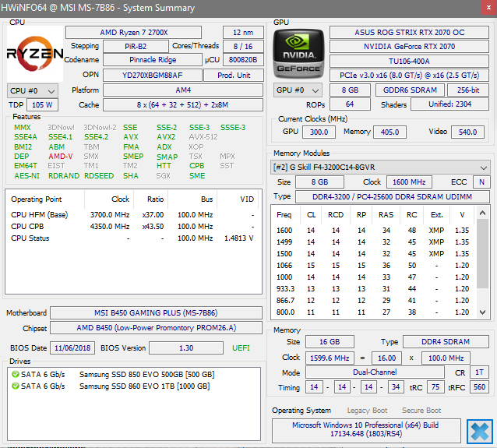Screen dimensions: 497x448
Task: Click the tRFC 560 value
Action: click(480, 387)
